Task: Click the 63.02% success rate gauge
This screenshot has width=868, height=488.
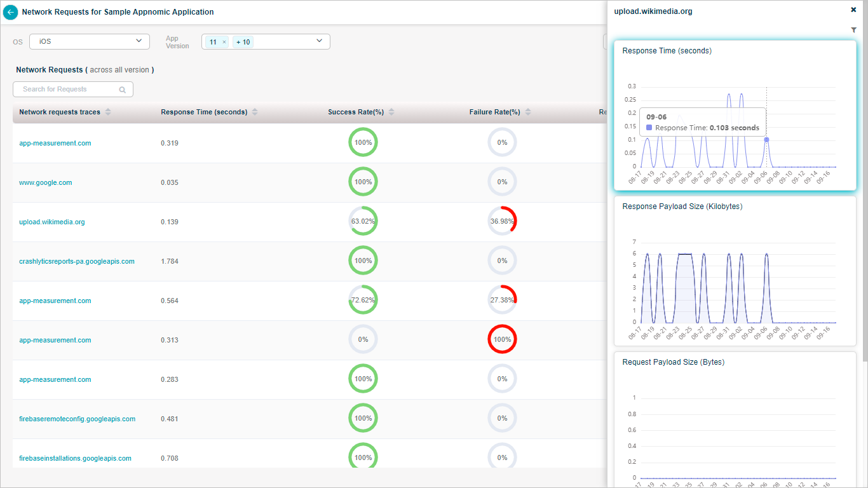Action: 363,221
